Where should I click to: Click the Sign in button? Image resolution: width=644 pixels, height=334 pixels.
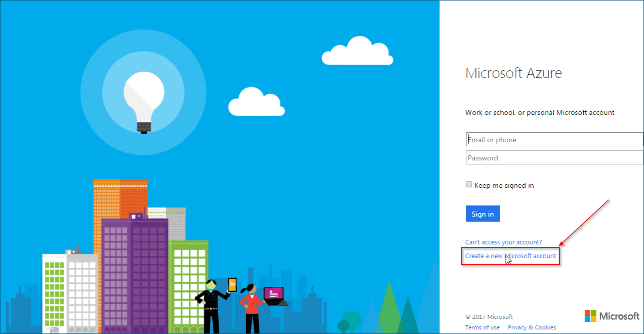point(483,214)
